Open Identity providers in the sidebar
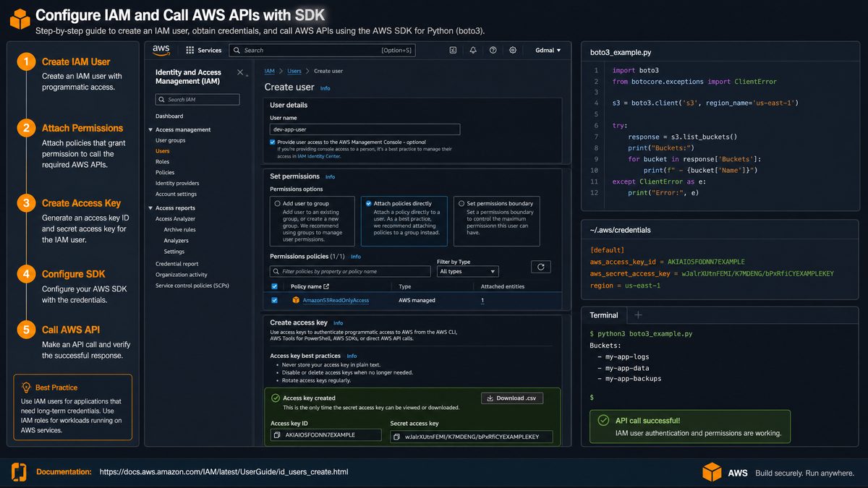The height and width of the screenshot is (488, 868). click(x=177, y=184)
